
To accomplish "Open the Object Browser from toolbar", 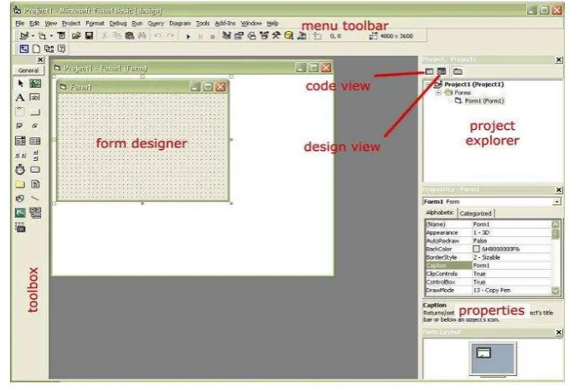I will click(264, 36).
